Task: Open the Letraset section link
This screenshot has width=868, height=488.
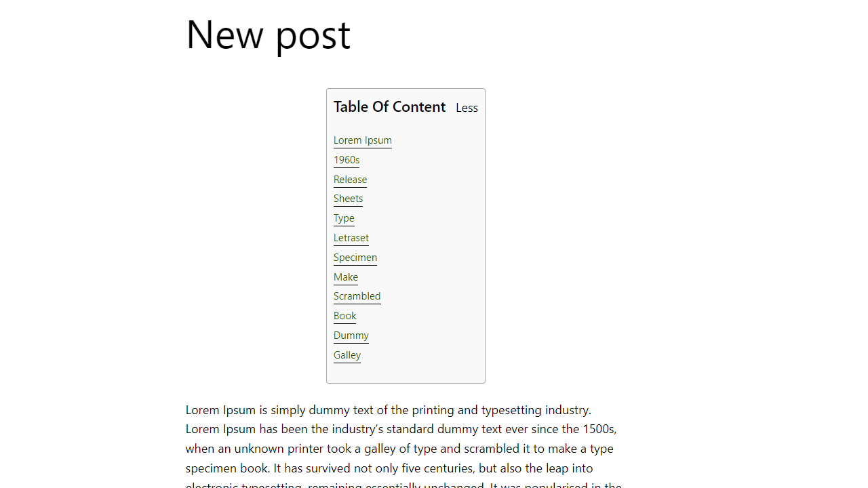Action: pyautogui.click(x=351, y=238)
